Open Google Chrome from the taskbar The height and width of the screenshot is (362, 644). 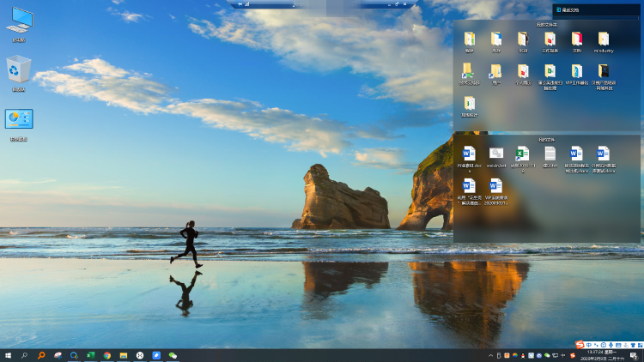107,355
